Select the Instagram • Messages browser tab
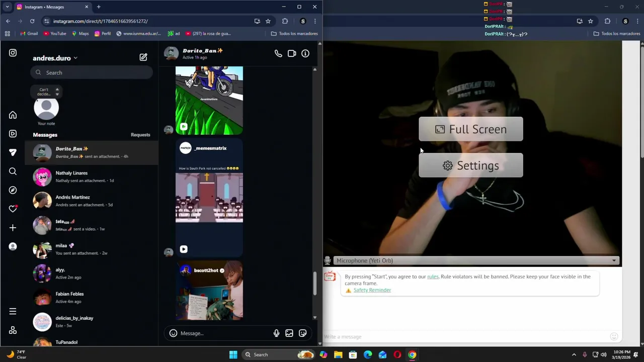This screenshot has width=644, height=362. click(52, 7)
